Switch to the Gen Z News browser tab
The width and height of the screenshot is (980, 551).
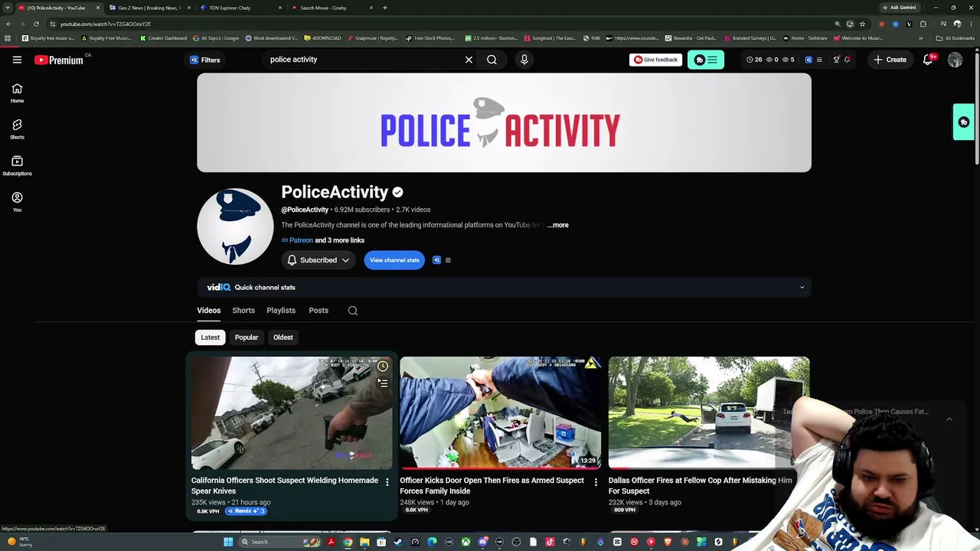click(149, 8)
